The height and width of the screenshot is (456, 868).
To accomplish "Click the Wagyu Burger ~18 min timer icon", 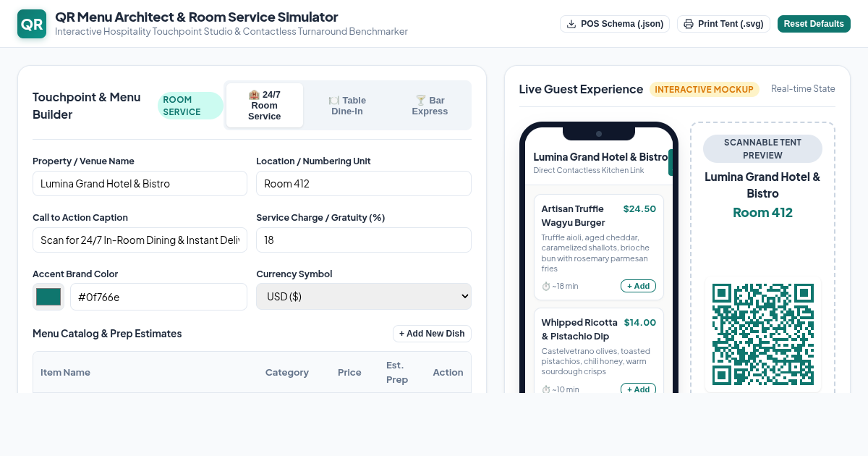I will [546, 286].
